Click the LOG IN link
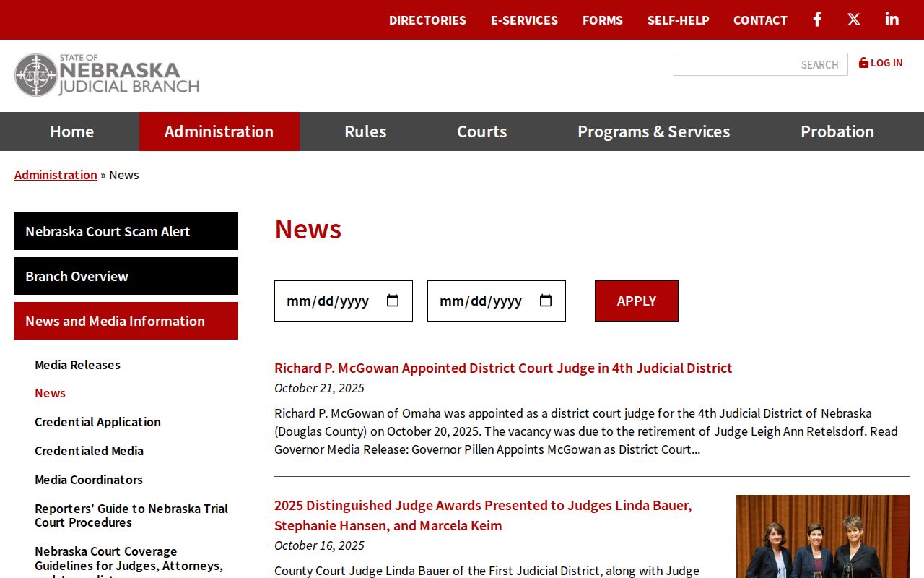Screen dimensions: 924x578 (x=881, y=63)
